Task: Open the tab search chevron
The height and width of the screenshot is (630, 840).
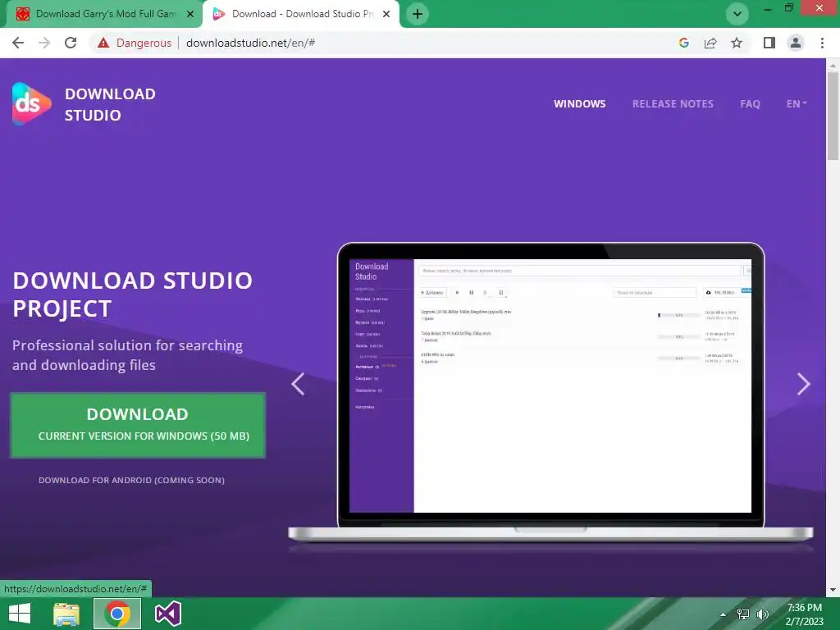Action: click(737, 14)
